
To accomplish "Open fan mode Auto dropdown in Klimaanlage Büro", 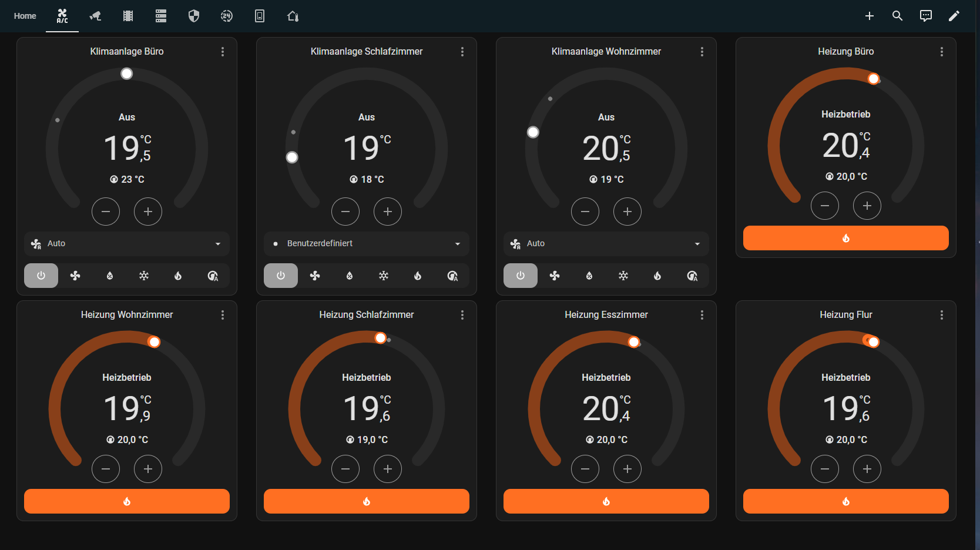I will (127, 243).
